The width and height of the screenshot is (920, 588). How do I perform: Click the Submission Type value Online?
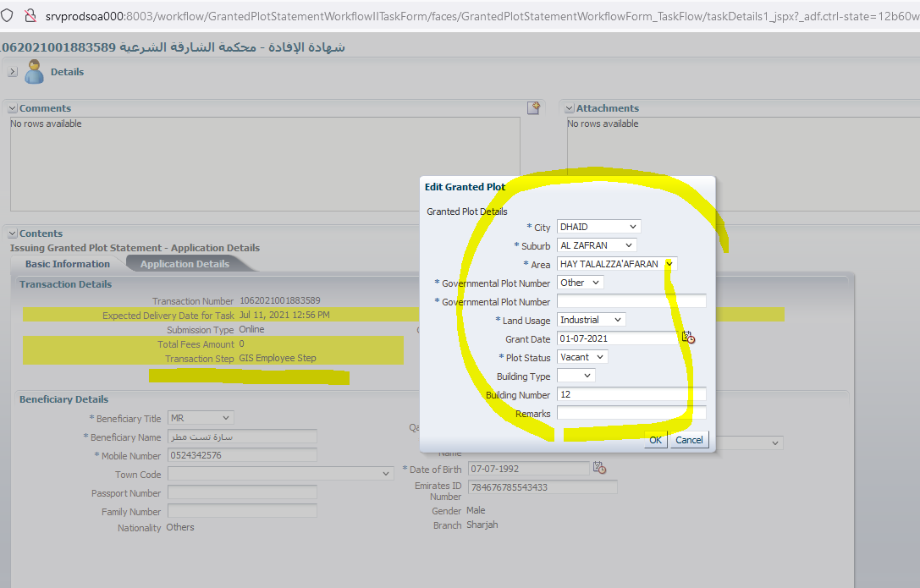(251, 329)
